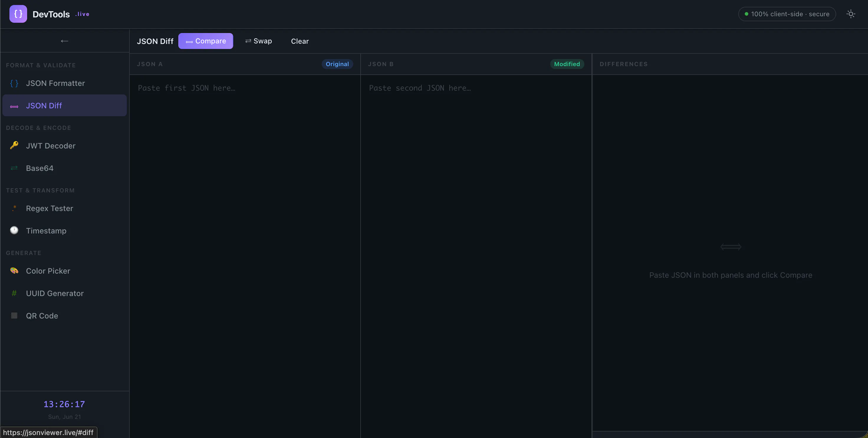The image size is (868, 438).
Task: Focus the 'Paste second JSON here' input
Action: point(476,256)
